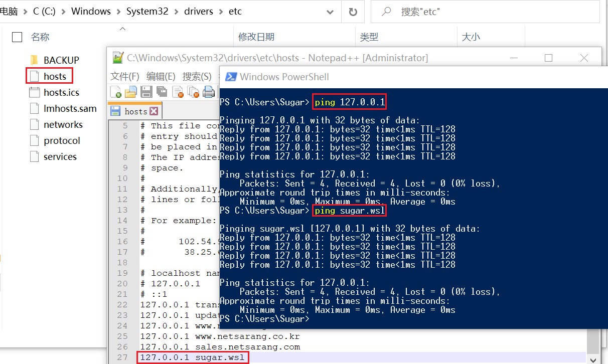Click the 搜索"etc" search field
The image size is (608, 364).
point(485,12)
